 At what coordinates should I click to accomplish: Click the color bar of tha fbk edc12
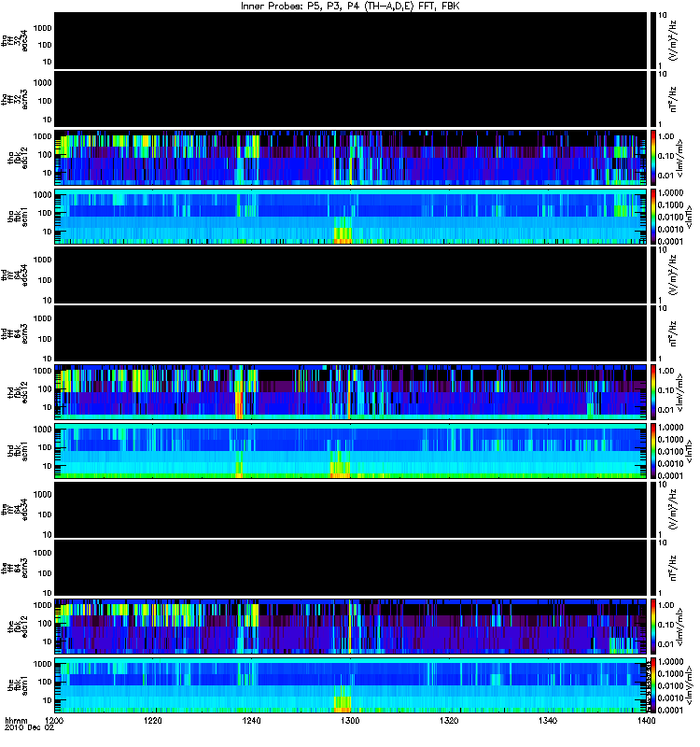click(x=652, y=158)
